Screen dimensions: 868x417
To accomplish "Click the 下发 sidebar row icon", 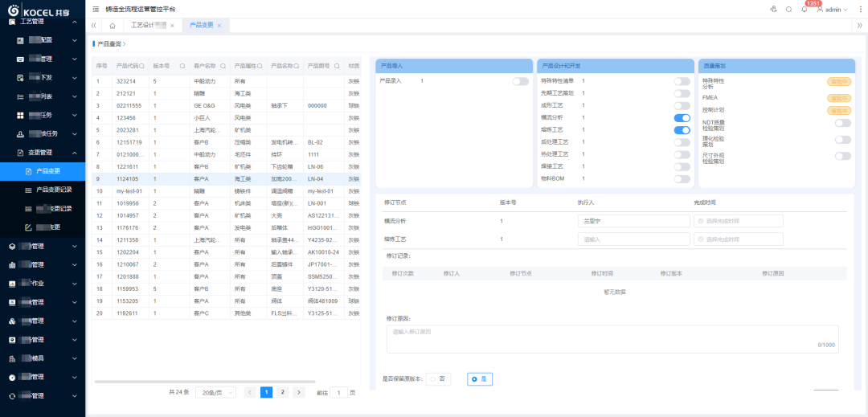I will tap(20, 77).
